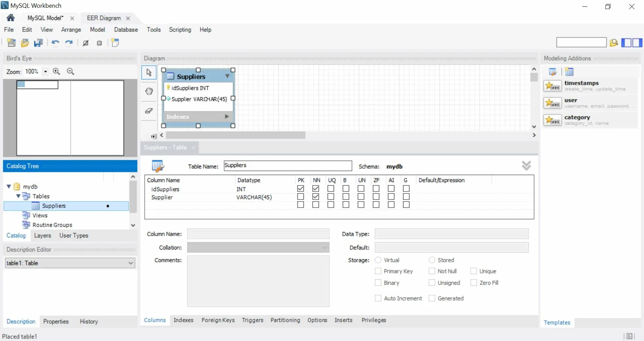
Task: Click the table editor icon beside Table Name
Action: [x=158, y=166]
